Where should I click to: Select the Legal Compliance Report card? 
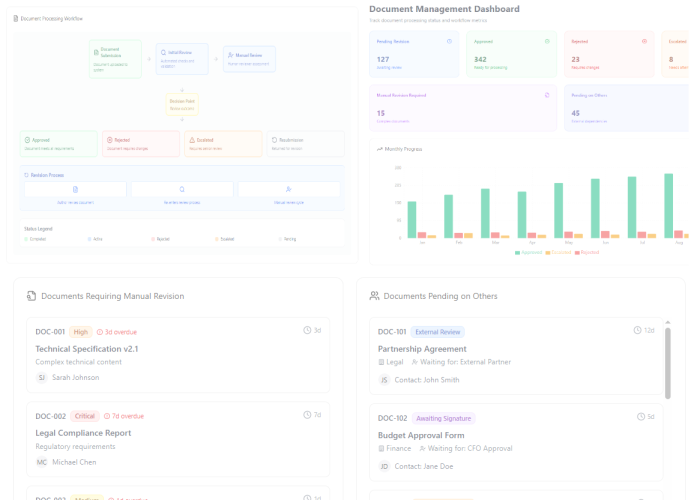(178, 438)
